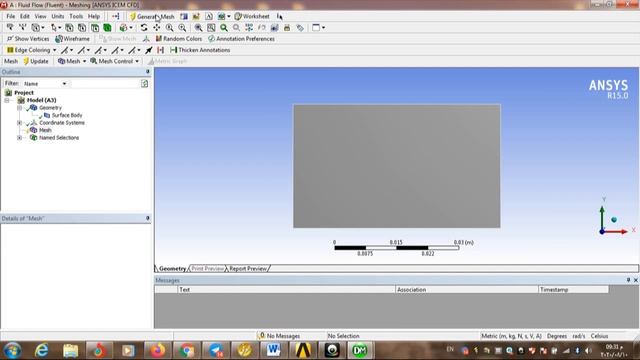Image resolution: width=640 pixels, height=360 pixels.
Task: Click the Selection Information cursor icon
Action: click(x=280, y=16)
